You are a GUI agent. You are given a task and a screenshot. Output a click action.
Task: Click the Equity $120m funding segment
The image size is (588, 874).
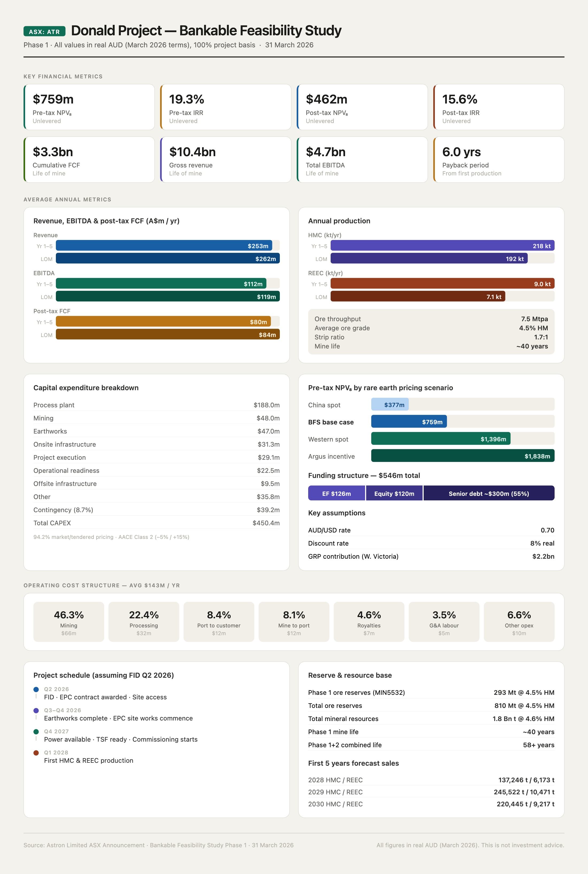pyautogui.click(x=394, y=493)
